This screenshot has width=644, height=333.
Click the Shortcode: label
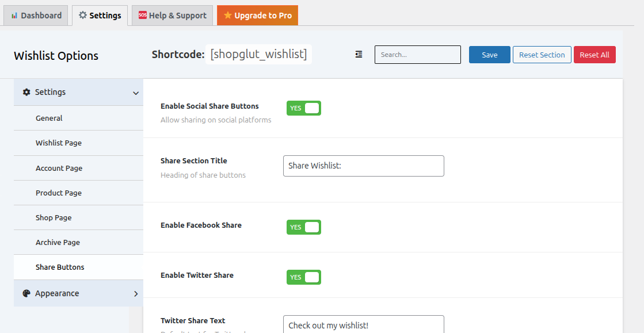178,55
